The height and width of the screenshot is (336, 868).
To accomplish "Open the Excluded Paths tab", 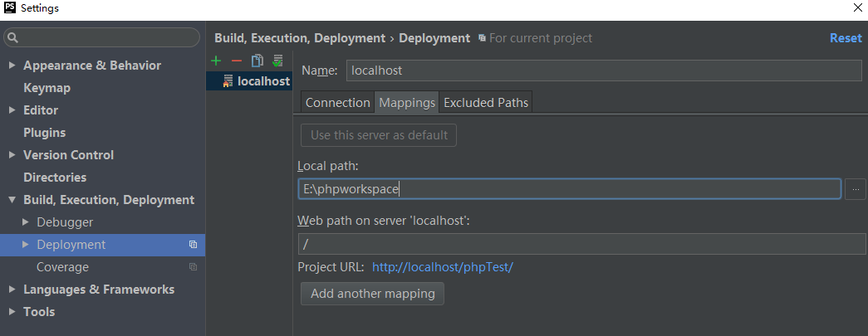I will pos(486,103).
